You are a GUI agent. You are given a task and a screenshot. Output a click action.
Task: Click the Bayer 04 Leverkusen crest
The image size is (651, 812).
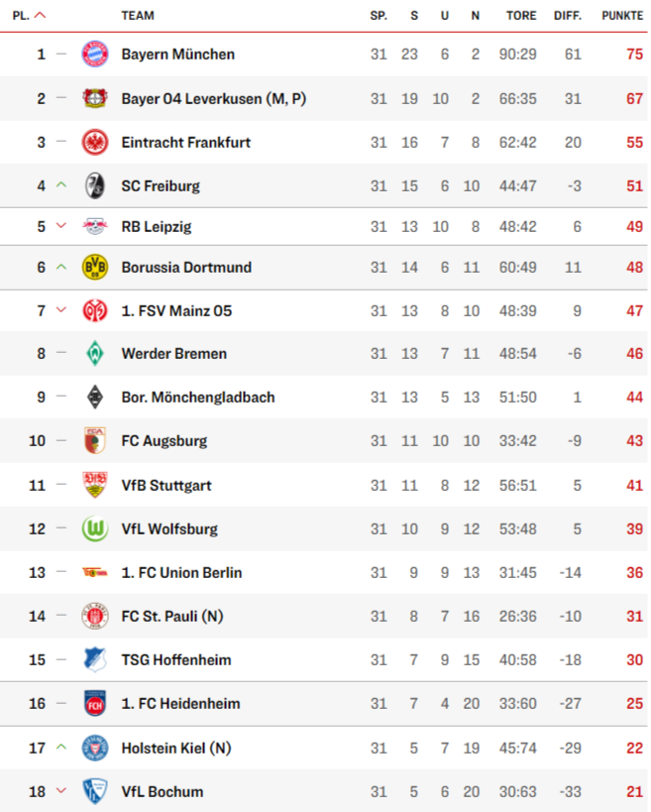tap(95, 98)
